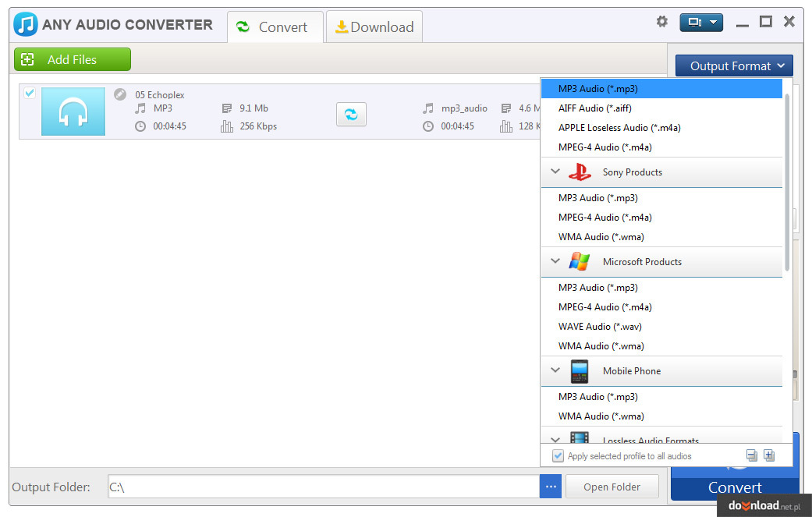Viewport: 812px width, 517px height.
Task: Click the Output Folder path field
Action: [x=324, y=487]
